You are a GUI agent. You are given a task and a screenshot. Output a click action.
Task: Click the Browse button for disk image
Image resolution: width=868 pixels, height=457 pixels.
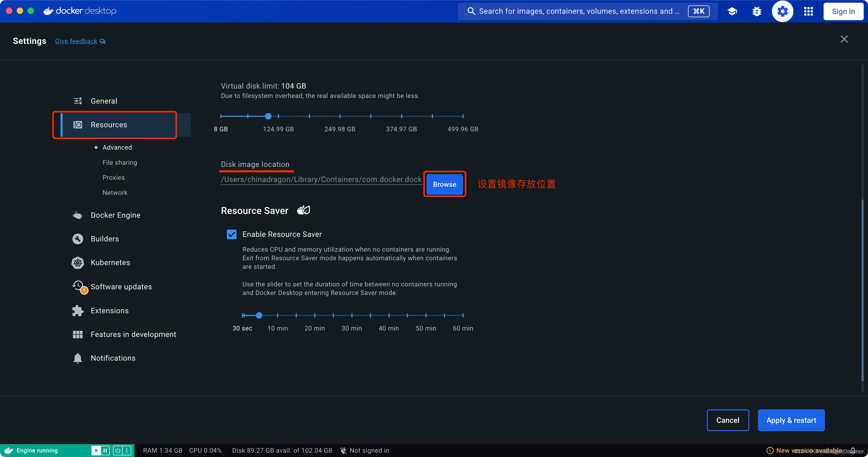click(444, 184)
